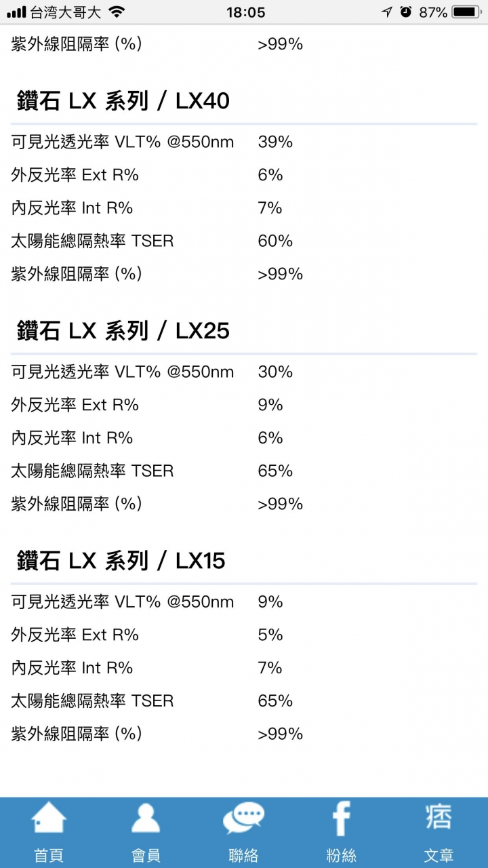
Task: Open the Facebook 粉絲 icon
Action: 341,818
